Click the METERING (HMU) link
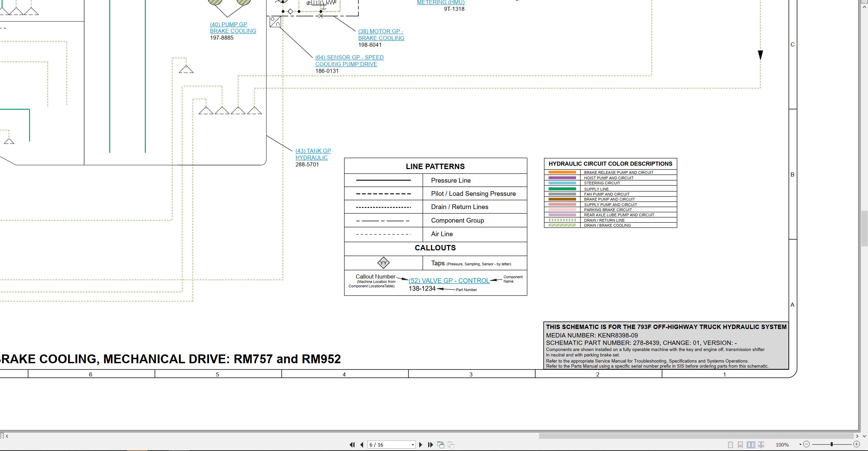868x451 pixels. [x=440, y=2]
